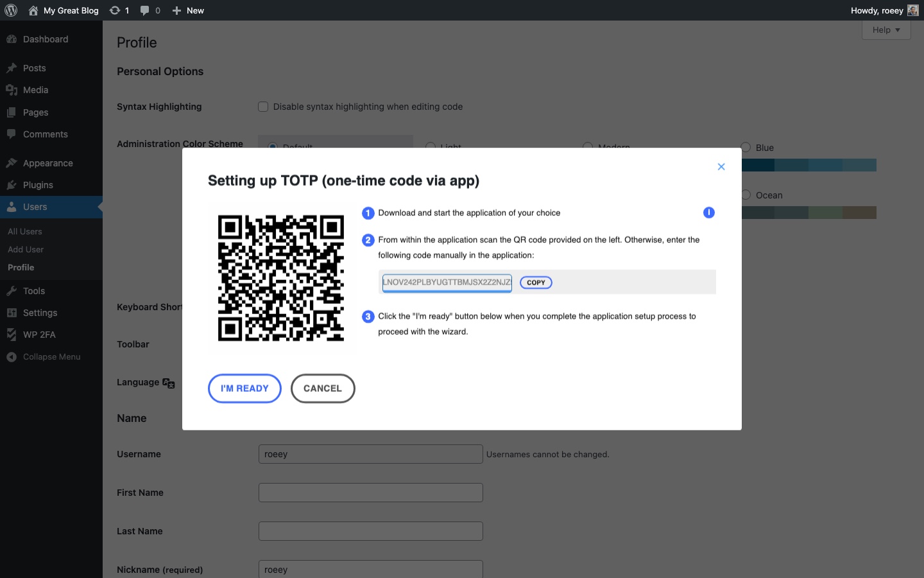Click the blue info icon in dialog
This screenshot has width=924, height=578.
click(708, 213)
